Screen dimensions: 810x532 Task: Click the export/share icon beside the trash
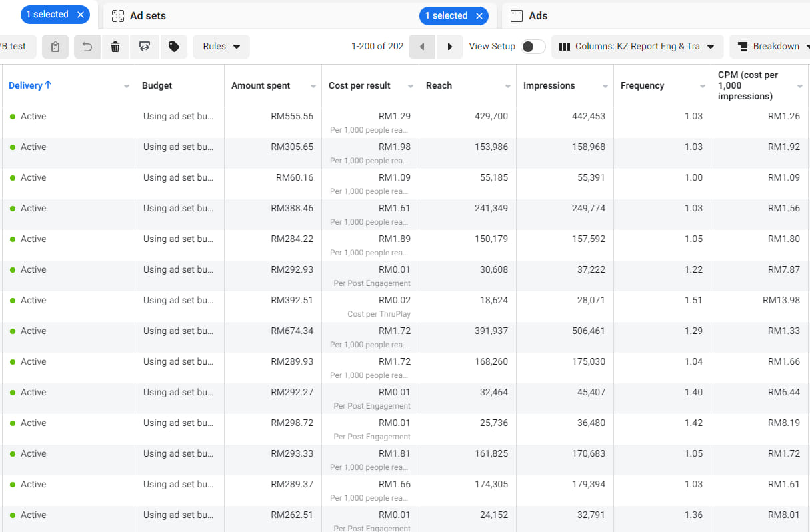[x=144, y=47]
